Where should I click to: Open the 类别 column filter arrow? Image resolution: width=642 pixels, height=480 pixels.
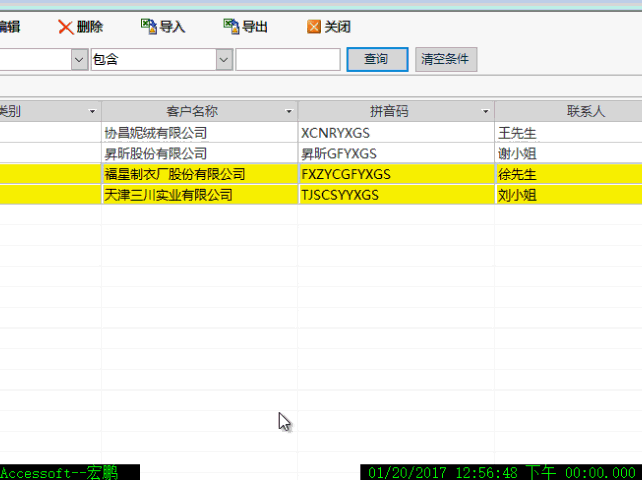click(x=92, y=111)
